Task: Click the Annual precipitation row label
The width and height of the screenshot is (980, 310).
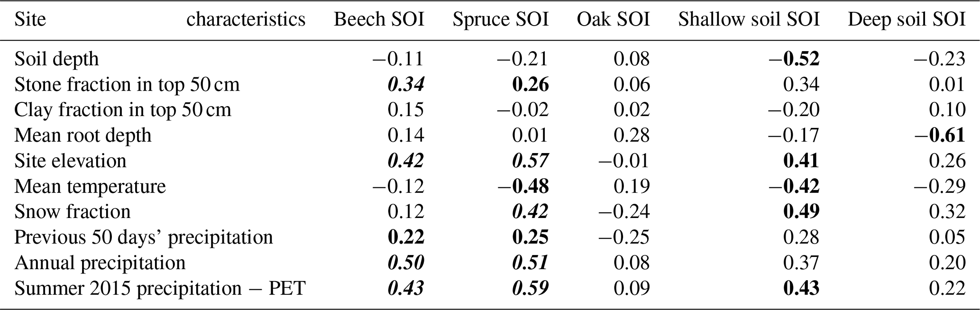Action: [x=100, y=263]
